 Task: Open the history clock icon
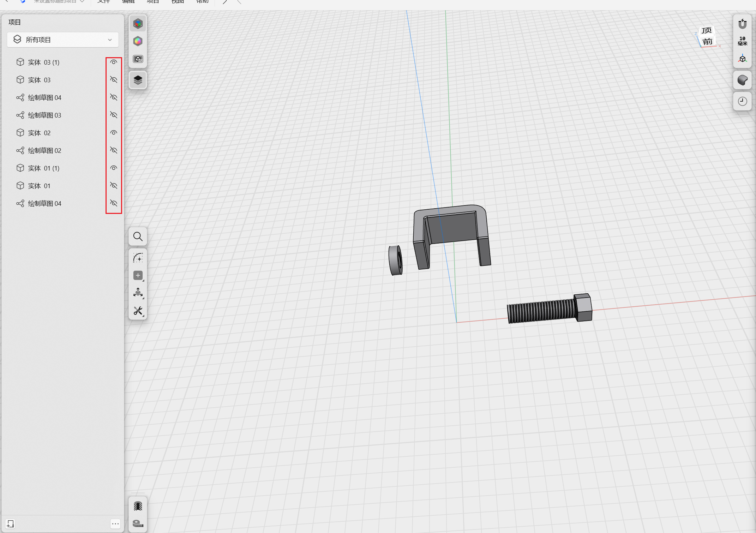742,101
